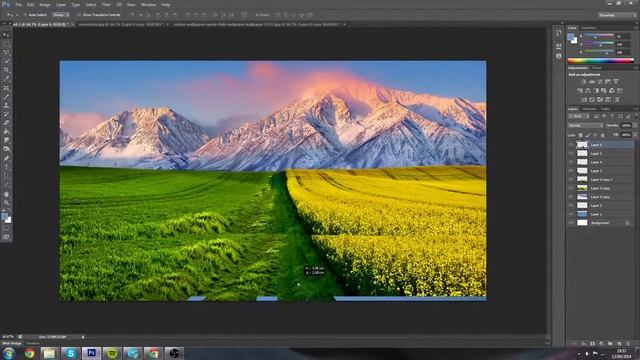The image size is (640, 360).
Task: Switch to the mountains.jpg document tab
Action: pyautogui.click(x=121, y=24)
